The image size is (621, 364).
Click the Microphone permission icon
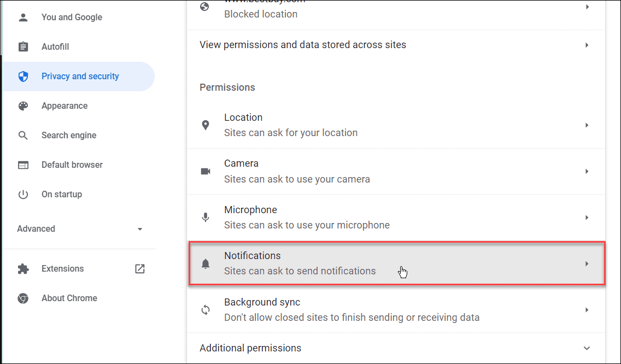[206, 218]
